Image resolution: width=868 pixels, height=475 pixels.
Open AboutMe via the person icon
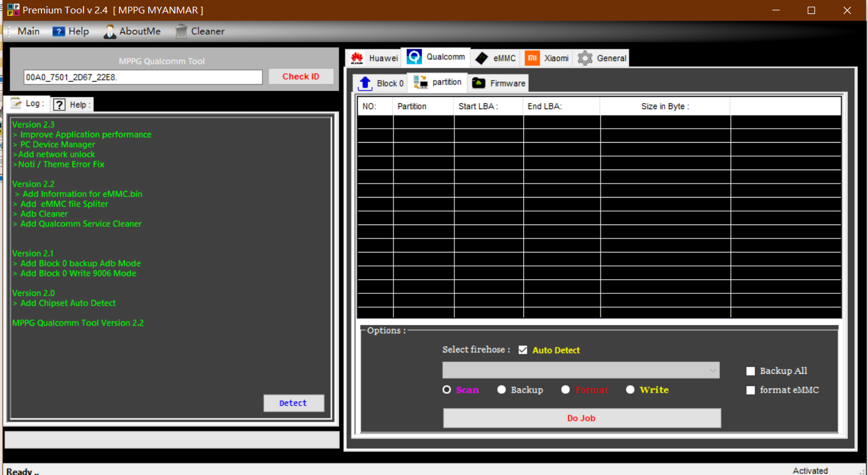click(110, 31)
